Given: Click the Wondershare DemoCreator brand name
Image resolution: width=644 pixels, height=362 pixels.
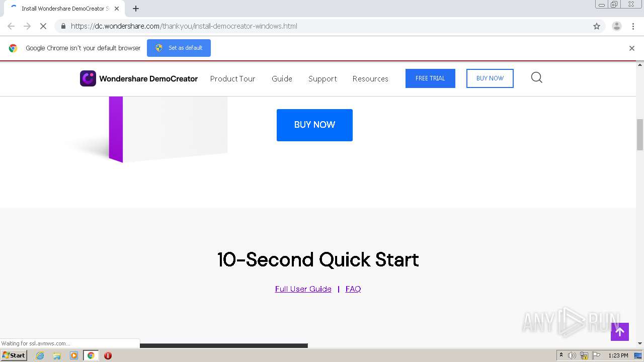Looking at the screenshot, I should [x=148, y=78].
